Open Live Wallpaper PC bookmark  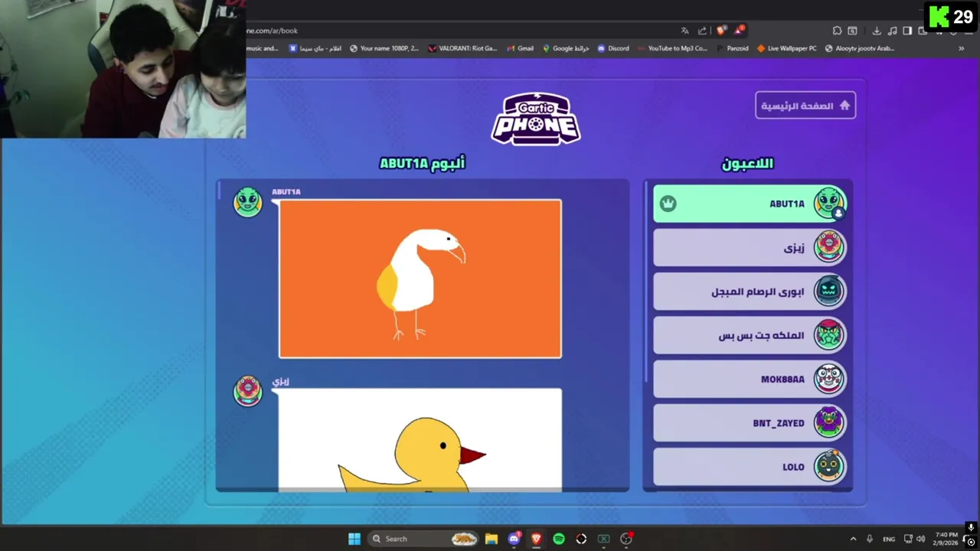tap(787, 48)
